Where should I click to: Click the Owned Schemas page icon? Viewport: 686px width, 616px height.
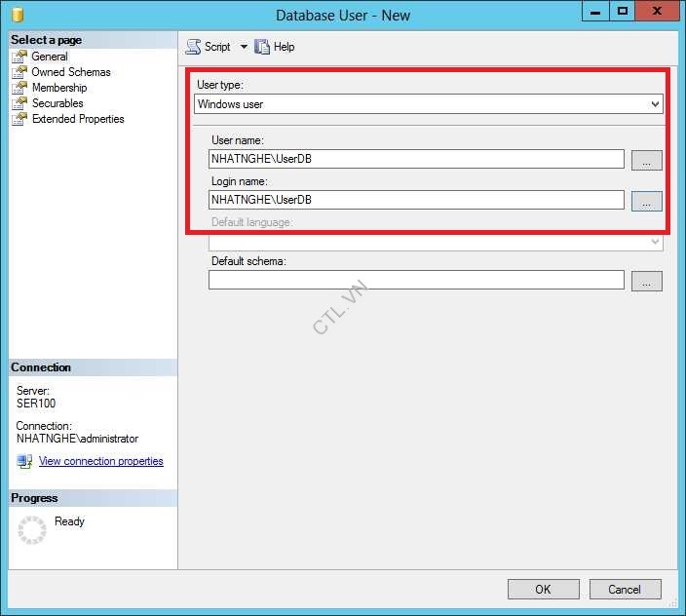pyautogui.click(x=19, y=72)
